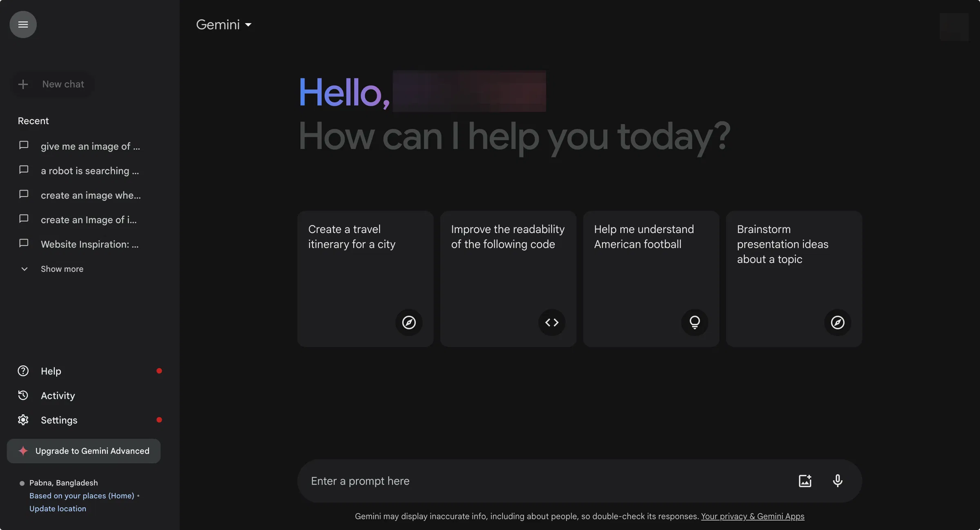The image size is (980, 530).
Task: Expand recent chats with Show more
Action: click(x=61, y=269)
